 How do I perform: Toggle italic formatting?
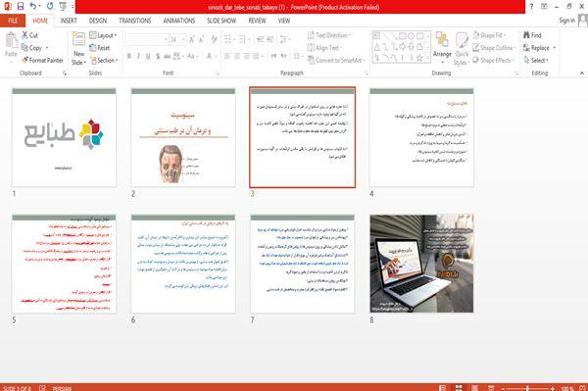(x=138, y=56)
